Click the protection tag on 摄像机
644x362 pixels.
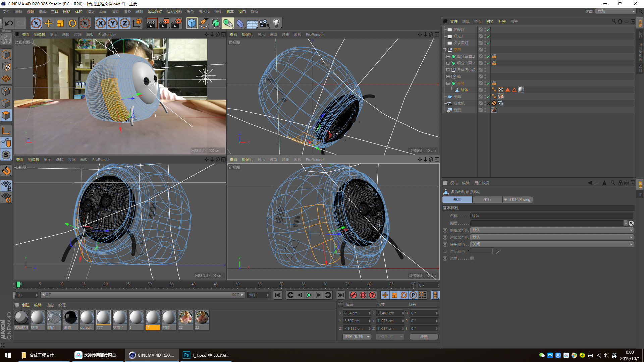(x=494, y=103)
